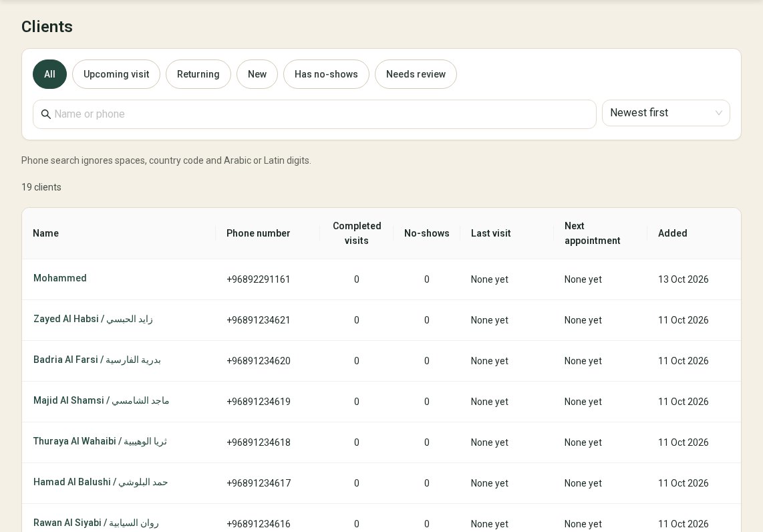Select phone number +96891234617
Screen dimensions: 763x532
259,483
